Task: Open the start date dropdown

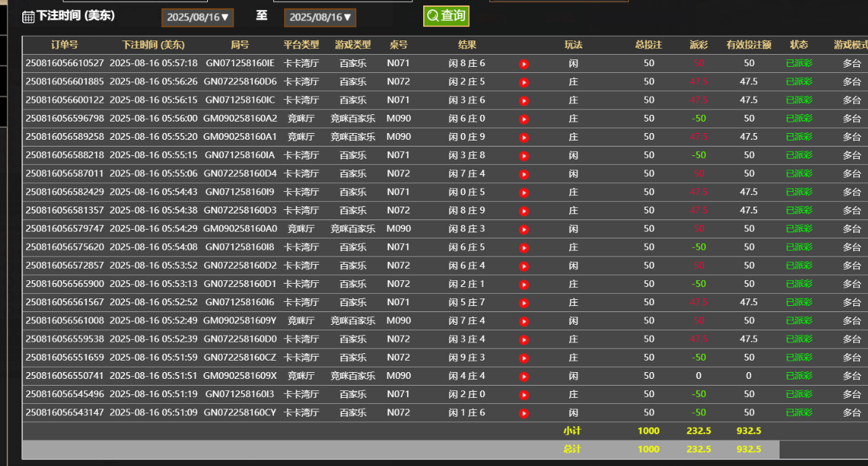Action: 198,18
